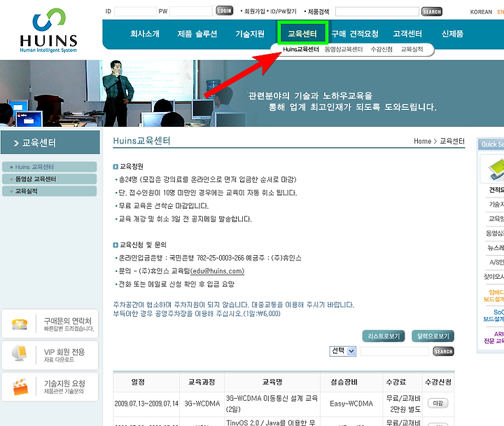The image size is (504, 426).
Task: Focus the 제품검색 search box
Action: tap(377, 12)
